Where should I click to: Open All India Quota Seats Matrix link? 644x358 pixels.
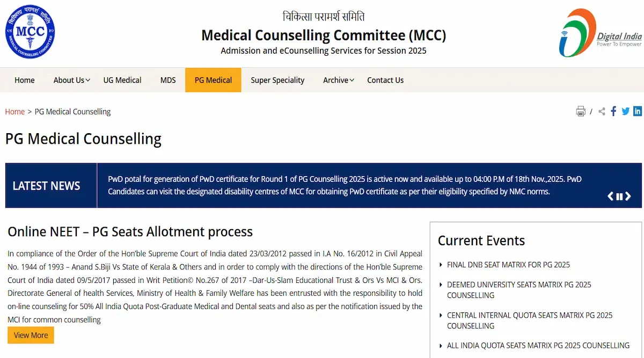coord(538,346)
